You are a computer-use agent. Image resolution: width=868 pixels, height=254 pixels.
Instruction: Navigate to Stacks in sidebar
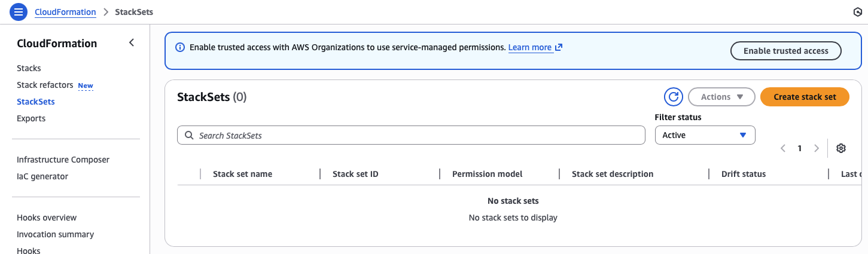pos(29,68)
